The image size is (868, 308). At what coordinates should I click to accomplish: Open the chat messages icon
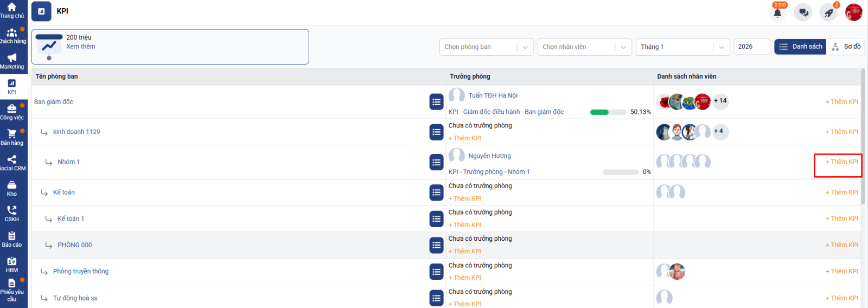[x=803, y=12]
